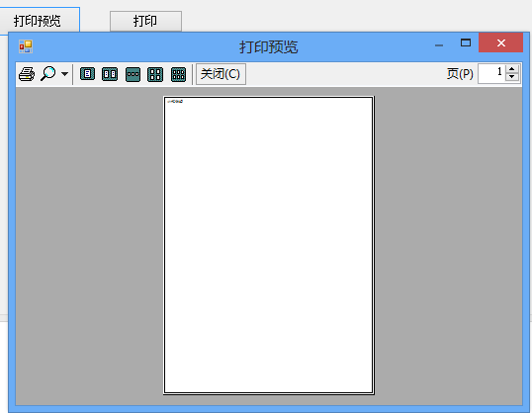Click the magnifier zoom icon

click(x=48, y=73)
